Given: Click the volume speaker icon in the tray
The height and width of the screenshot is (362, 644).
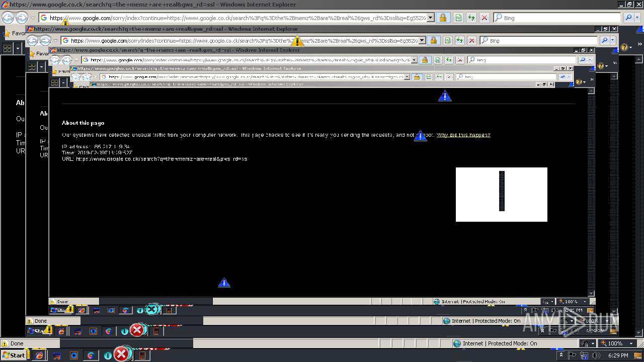Looking at the screenshot, I should (x=596, y=355).
